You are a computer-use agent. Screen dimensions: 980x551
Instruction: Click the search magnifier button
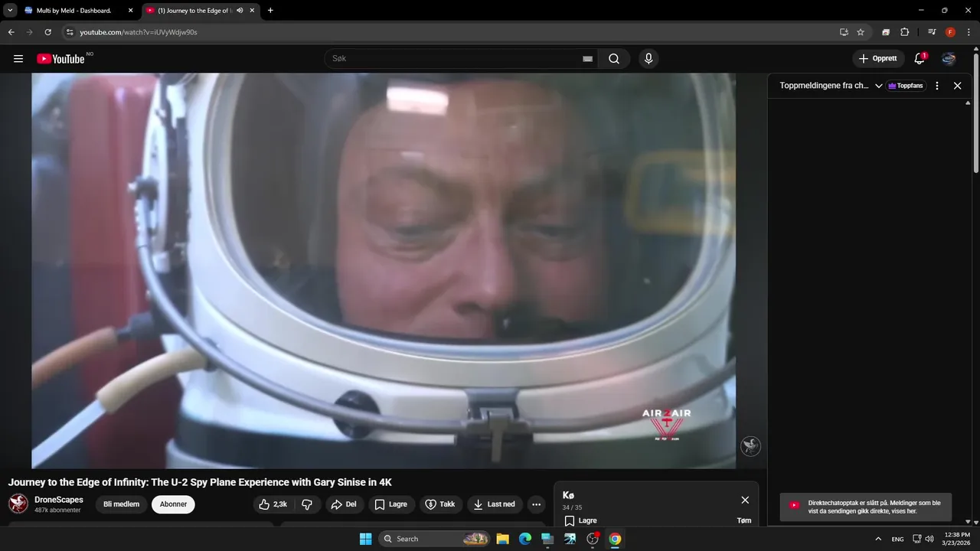[614, 59]
